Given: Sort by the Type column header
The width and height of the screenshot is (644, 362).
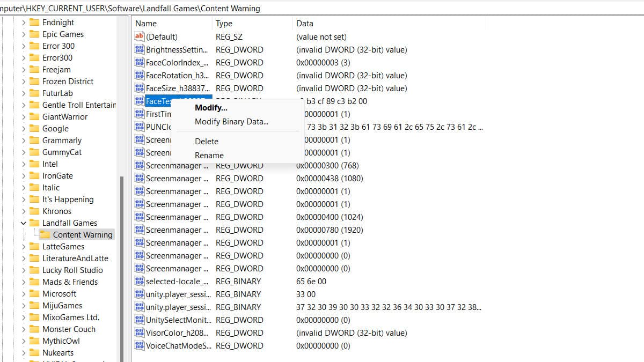Looking at the screenshot, I should (252, 24).
